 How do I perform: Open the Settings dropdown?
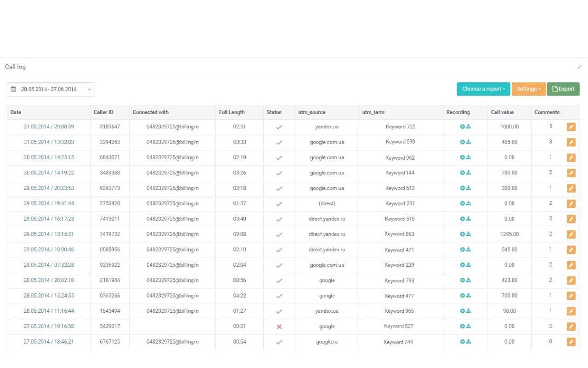click(528, 89)
